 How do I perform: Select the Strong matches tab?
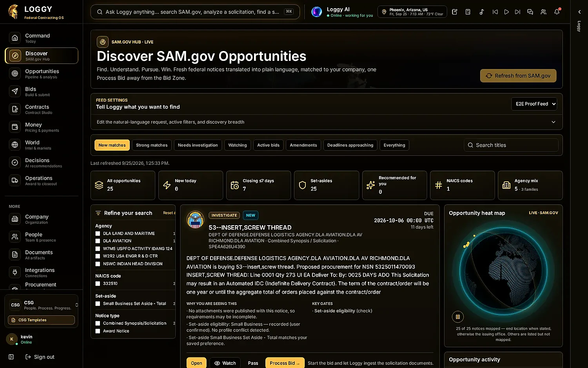point(152,145)
